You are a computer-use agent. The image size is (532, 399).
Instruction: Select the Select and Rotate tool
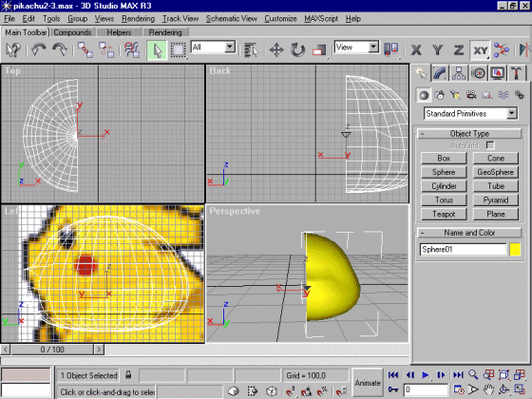(297, 49)
